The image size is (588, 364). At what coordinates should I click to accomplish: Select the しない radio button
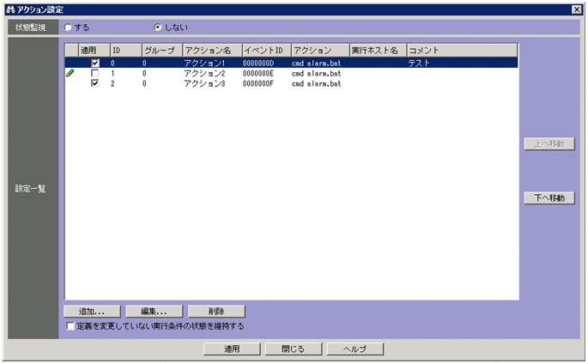click(158, 27)
